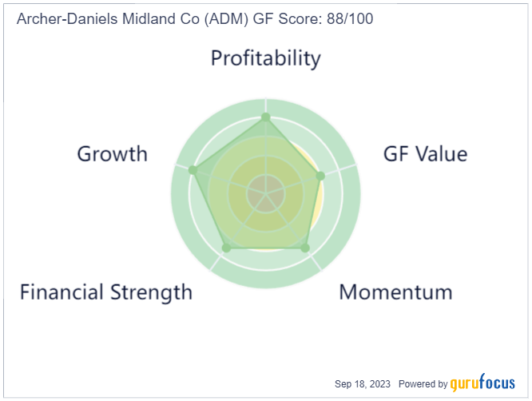Image resolution: width=532 pixels, height=401 pixels.
Task: Select the Profitability axis label
Action: (x=266, y=58)
